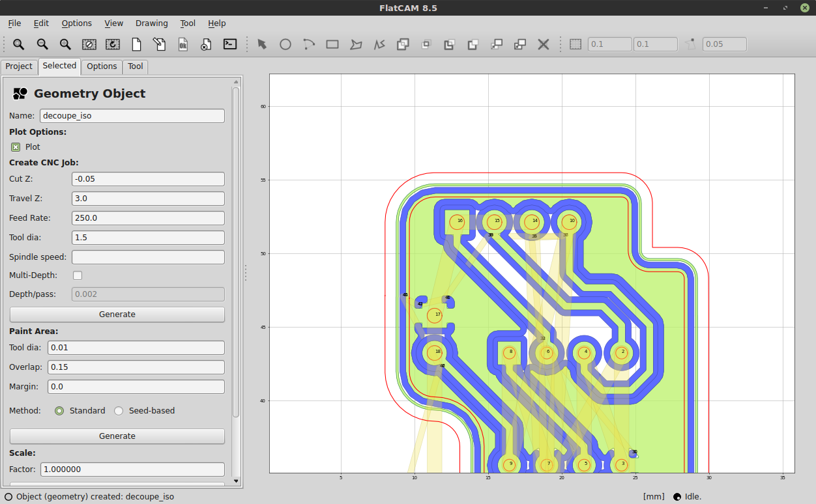Click Generate under Paint Area
Image resolution: width=816 pixels, height=504 pixels.
click(x=117, y=436)
